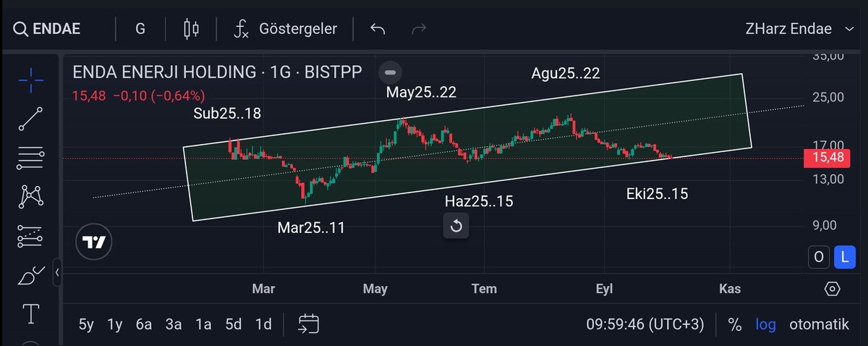The image size is (868, 346).
Task: Open the Göstergeler indicators menu
Action: tap(286, 29)
